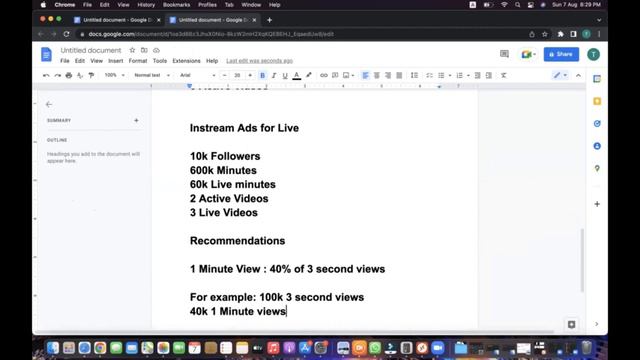Expand numbered list options arrow
Viewport: 640px width, 360px height.
tap(468, 75)
